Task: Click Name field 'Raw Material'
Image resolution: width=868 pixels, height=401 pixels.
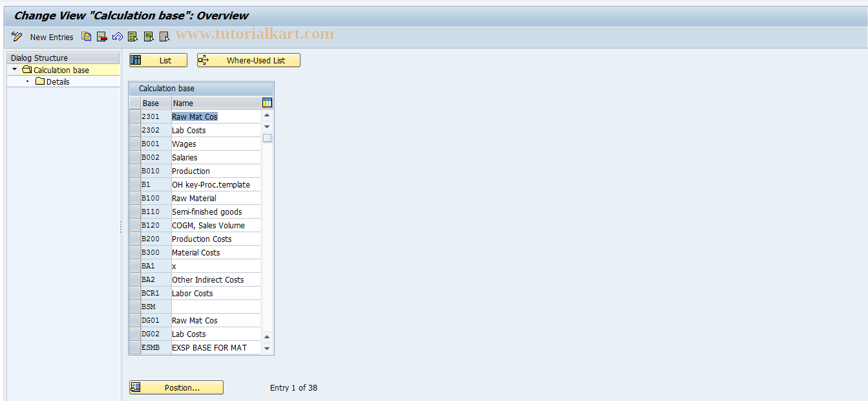Action: [216, 198]
